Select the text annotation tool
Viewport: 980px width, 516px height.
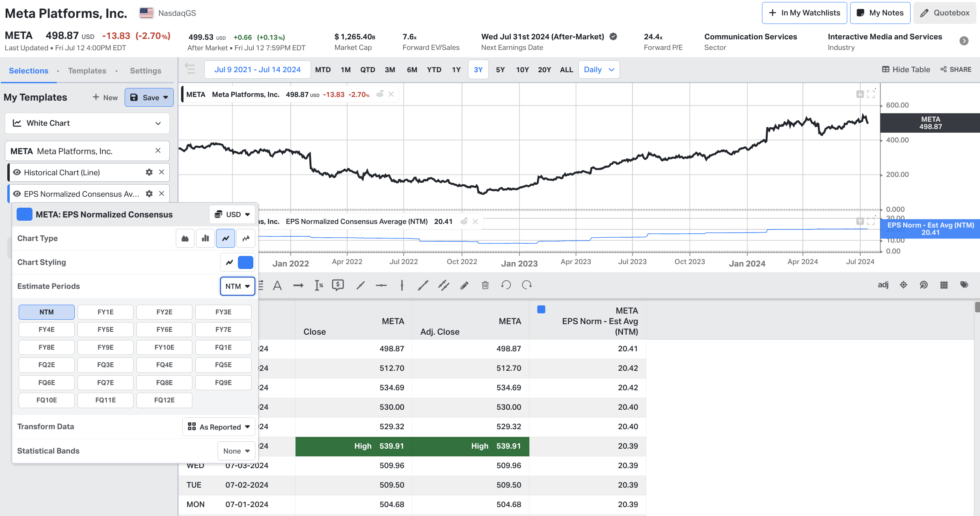click(277, 286)
